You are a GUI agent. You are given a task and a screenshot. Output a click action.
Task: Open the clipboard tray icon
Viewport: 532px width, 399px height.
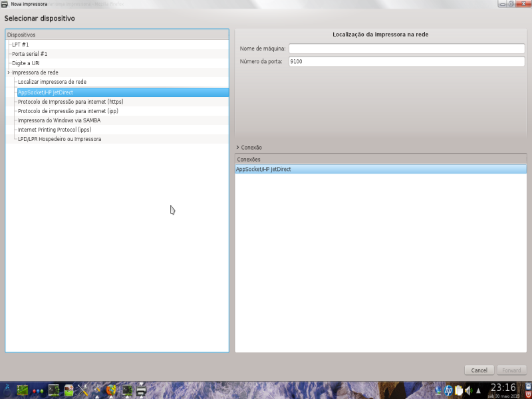(459, 390)
